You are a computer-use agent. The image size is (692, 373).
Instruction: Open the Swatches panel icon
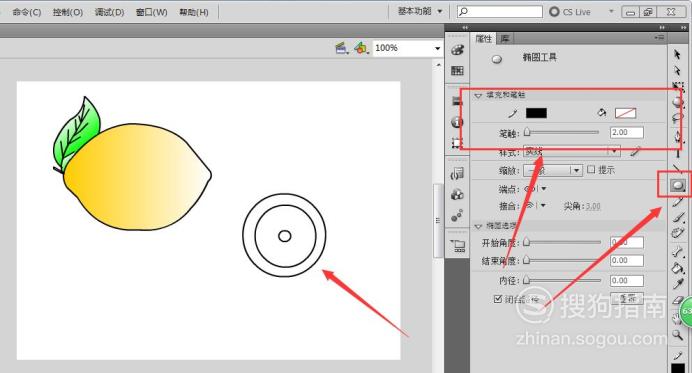tap(458, 71)
